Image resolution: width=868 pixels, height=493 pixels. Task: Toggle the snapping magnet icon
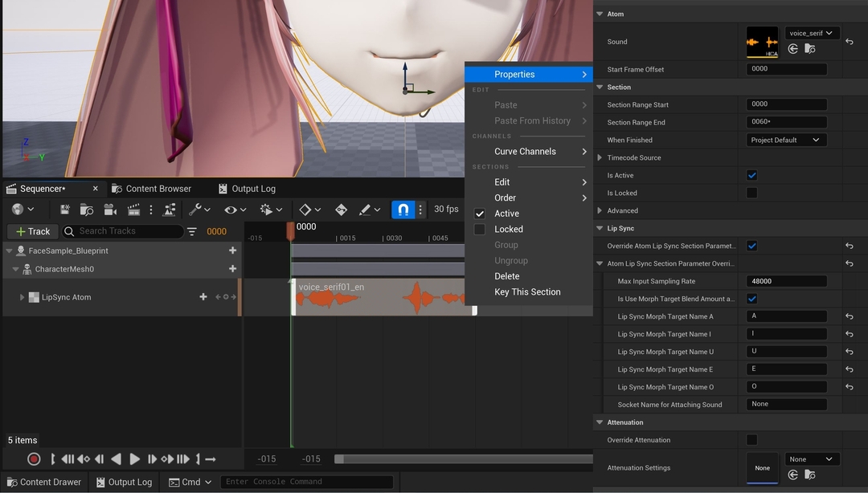pos(401,209)
